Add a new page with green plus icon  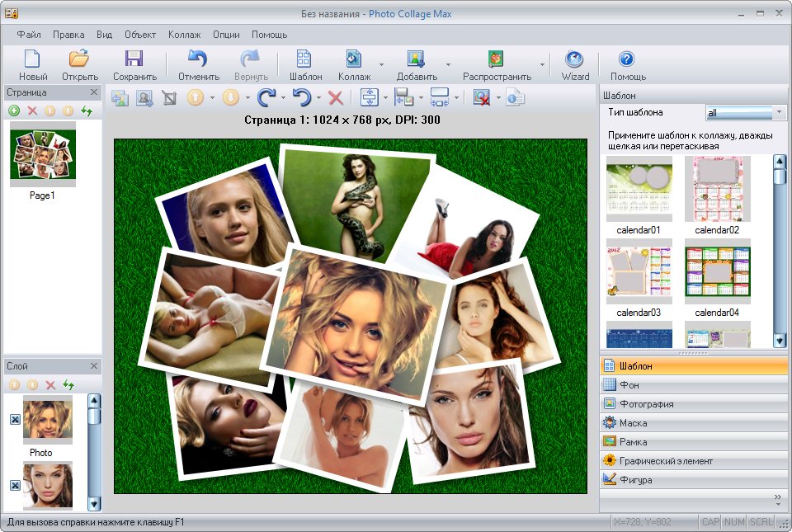(14, 111)
